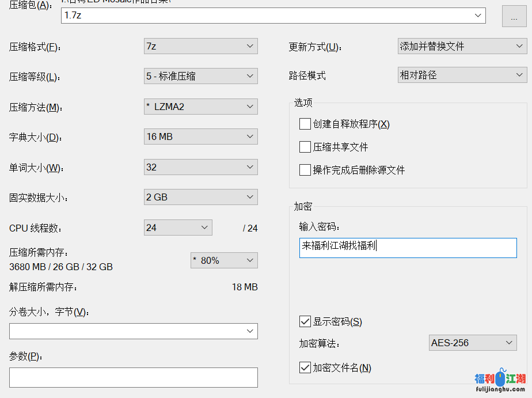Image resolution: width=532 pixels, height=398 pixels.
Task: Open the 加密算法 AES-256 dropdown
Action: click(473, 343)
